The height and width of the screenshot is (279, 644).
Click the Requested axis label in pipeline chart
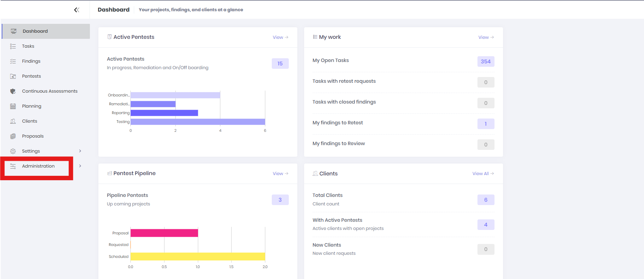(x=119, y=245)
